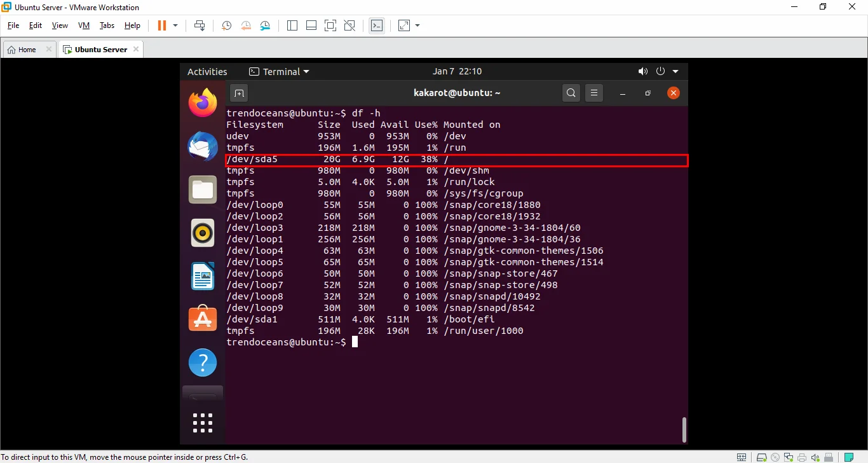The height and width of the screenshot is (463, 868).
Task: Click the network adapter status icon
Action: click(789, 457)
